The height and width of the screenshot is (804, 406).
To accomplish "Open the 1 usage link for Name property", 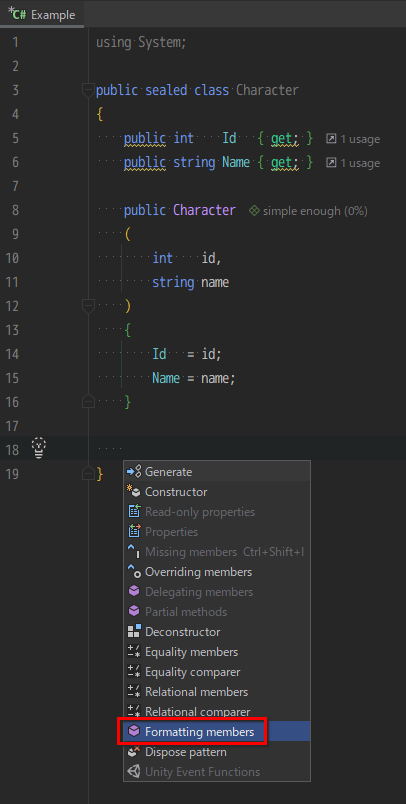I will tap(353, 163).
